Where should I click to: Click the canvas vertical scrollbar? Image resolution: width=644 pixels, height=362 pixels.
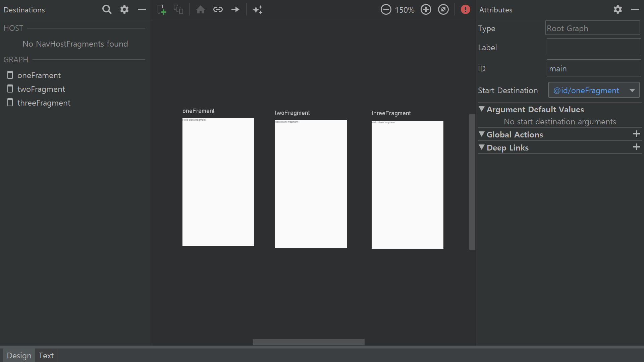tap(472, 182)
